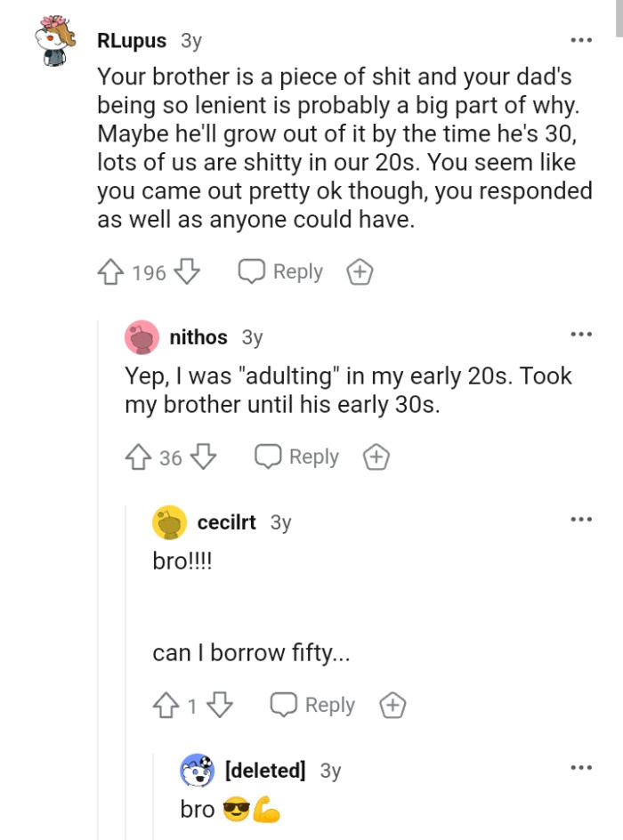Open RLupus's username profile
623x840 pixels.
(x=132, y=40)
